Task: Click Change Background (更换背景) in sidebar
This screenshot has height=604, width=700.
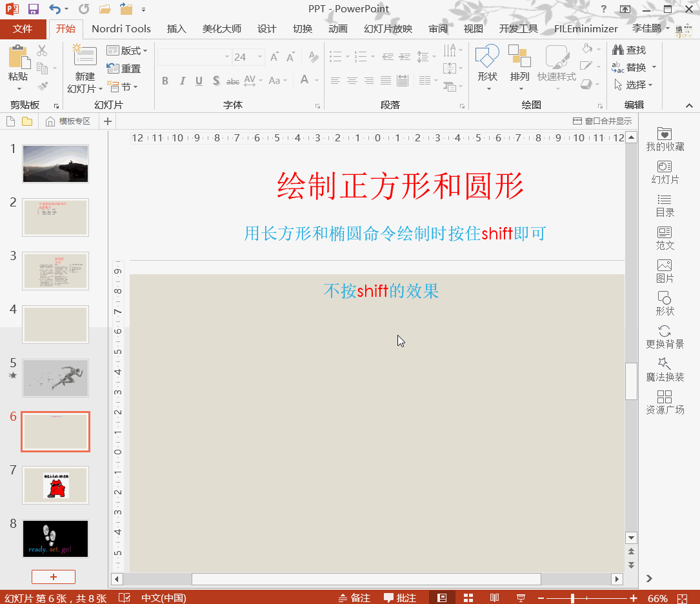Action: pyautogui.click(x=665, y=337)
